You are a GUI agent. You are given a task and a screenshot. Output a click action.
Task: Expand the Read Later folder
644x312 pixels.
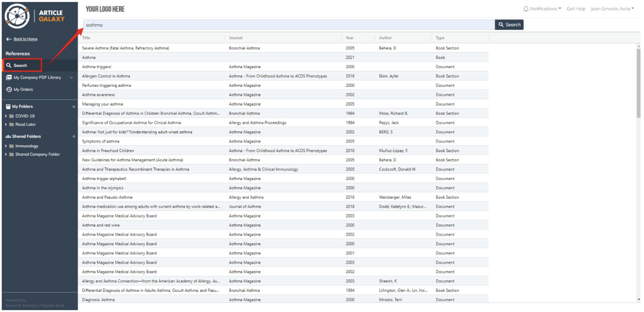coord(6,124)
